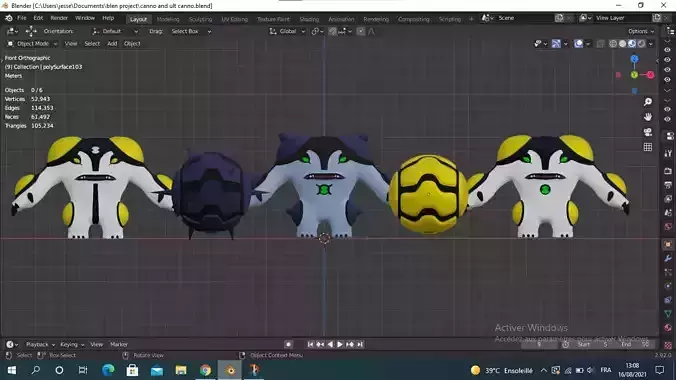This screenshot has width=676, height=380.
Task: Jump to timeline end frame
Action: (x=360, y=344)
